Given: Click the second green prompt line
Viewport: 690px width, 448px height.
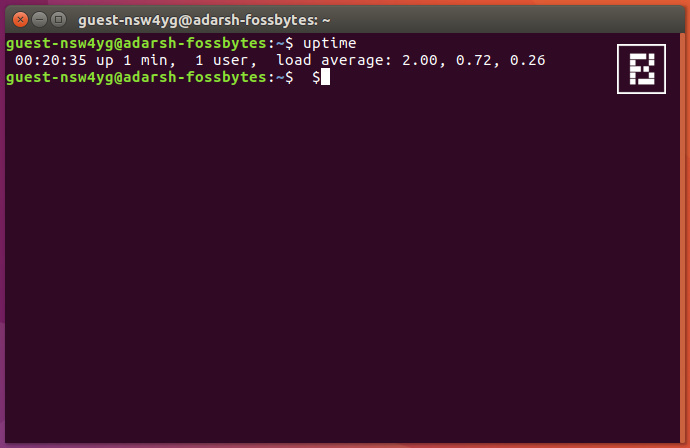Looking at the screenshot, I should pyautogui.click(x=136, y=77).
